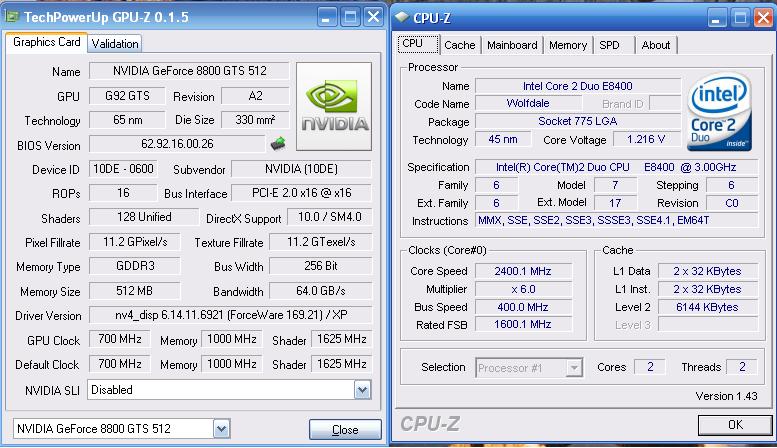This screenshot has height=448, width=777.
Task: Click the OK button in CPU-Z
Action: pyautogui.click(x=735, y=425)
